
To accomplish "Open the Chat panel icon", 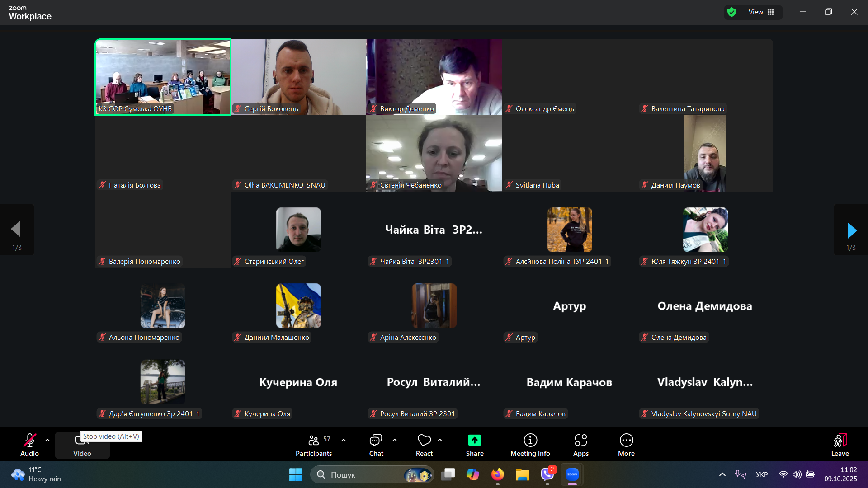I will click(x=376, y=441).
